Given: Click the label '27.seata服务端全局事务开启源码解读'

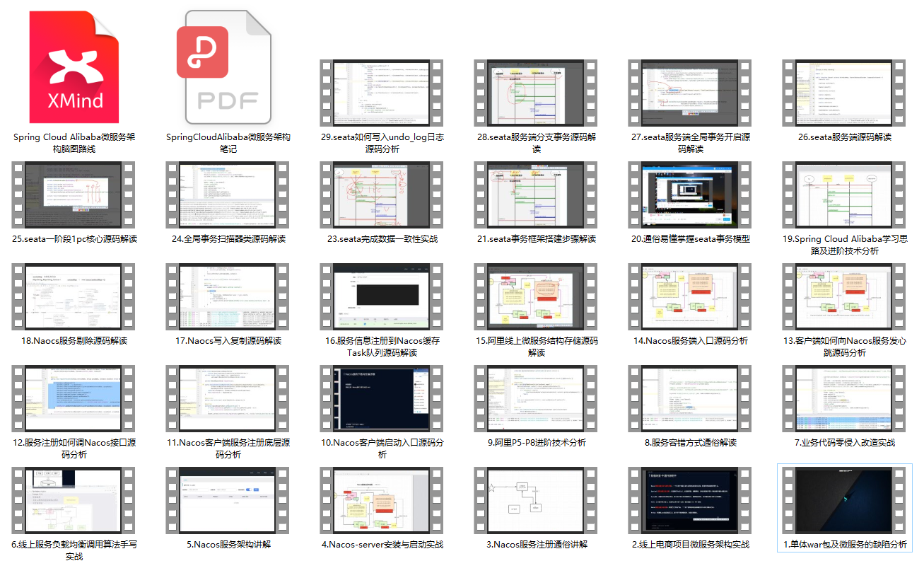Looking at the screenshot, I should pyautogui.click(x=691, y=143).
